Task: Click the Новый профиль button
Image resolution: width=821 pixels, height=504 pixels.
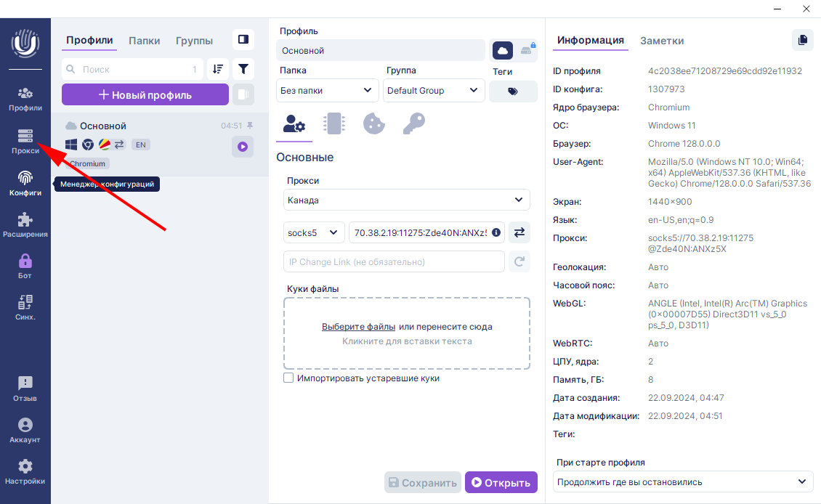Action: [x=145, y=94]
